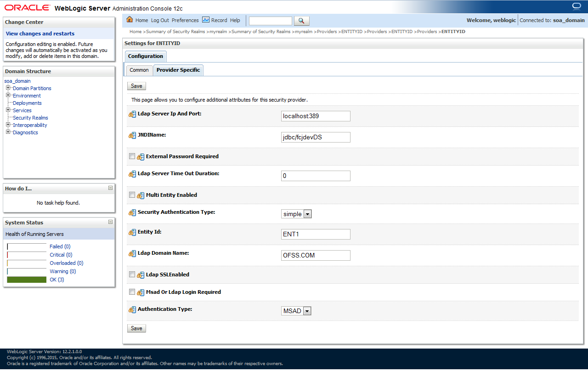The height and width of the screenshot is (372, 588).
Task: Click the info icon beside JNDIName
Action: [132, 136]
